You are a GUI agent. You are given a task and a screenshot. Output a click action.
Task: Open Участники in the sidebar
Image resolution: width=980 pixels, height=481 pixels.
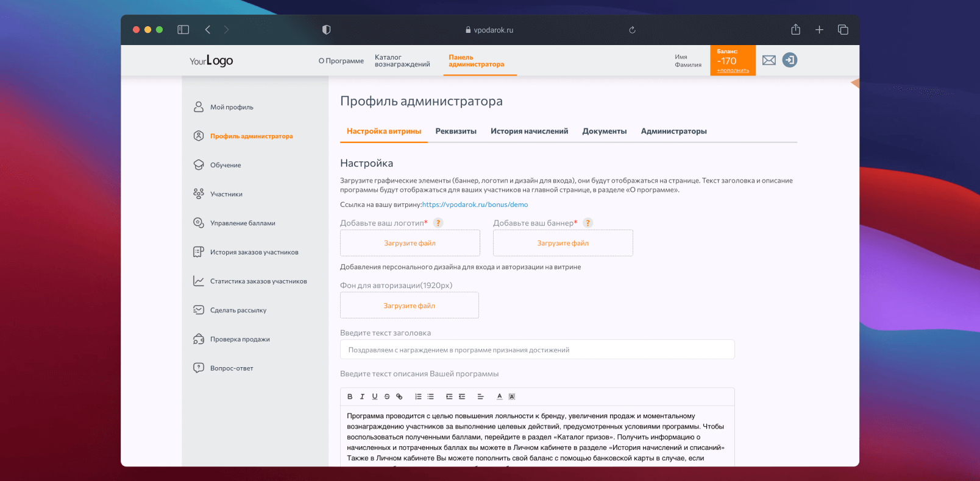(226, 194)
